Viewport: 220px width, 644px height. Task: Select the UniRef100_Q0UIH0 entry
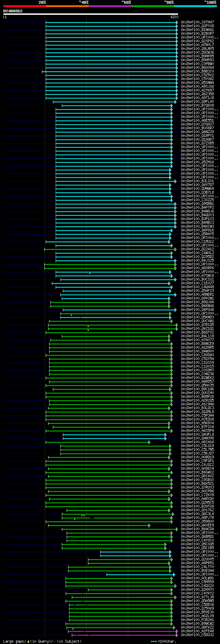[x=197, y=393]
